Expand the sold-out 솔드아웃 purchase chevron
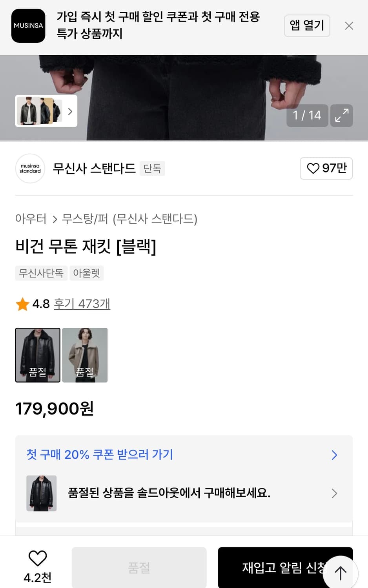 click(x=334, y=493)
